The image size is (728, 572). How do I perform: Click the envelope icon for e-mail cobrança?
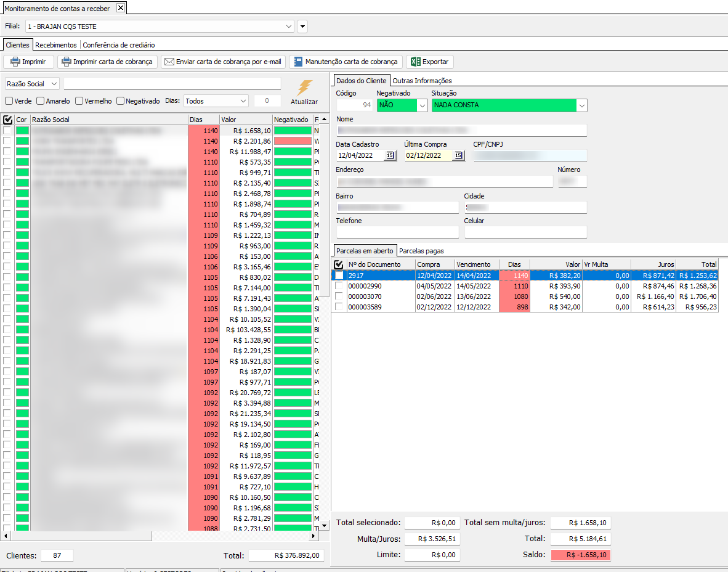point(169,62)
